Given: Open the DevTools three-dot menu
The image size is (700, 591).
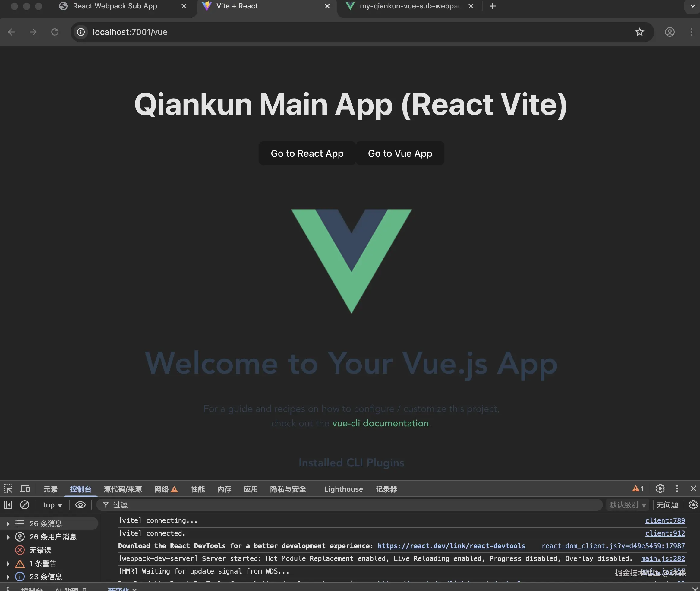Looking at the screenshot, I should tap(677, 489).
